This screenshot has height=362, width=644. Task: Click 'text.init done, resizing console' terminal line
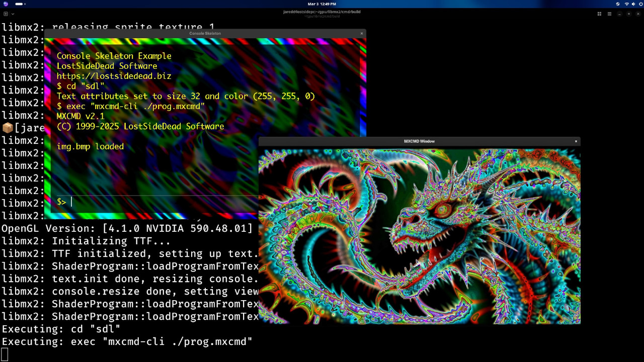(x=130, y=279)
